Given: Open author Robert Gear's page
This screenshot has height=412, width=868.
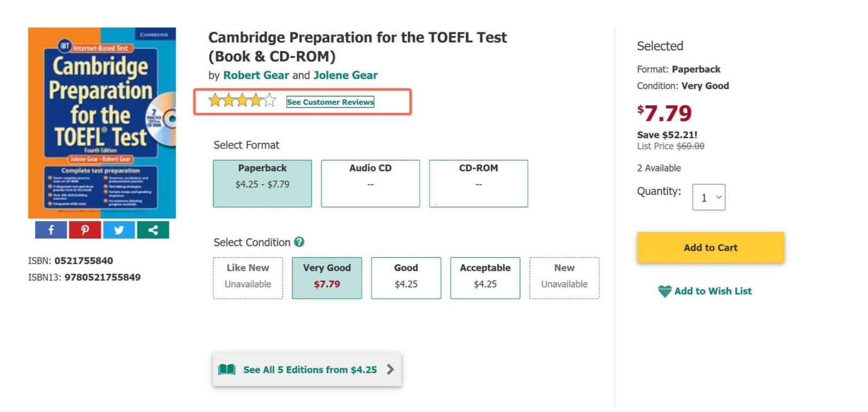Looking at the screenshot, I should pyautogui.click(x=256, y=75).
